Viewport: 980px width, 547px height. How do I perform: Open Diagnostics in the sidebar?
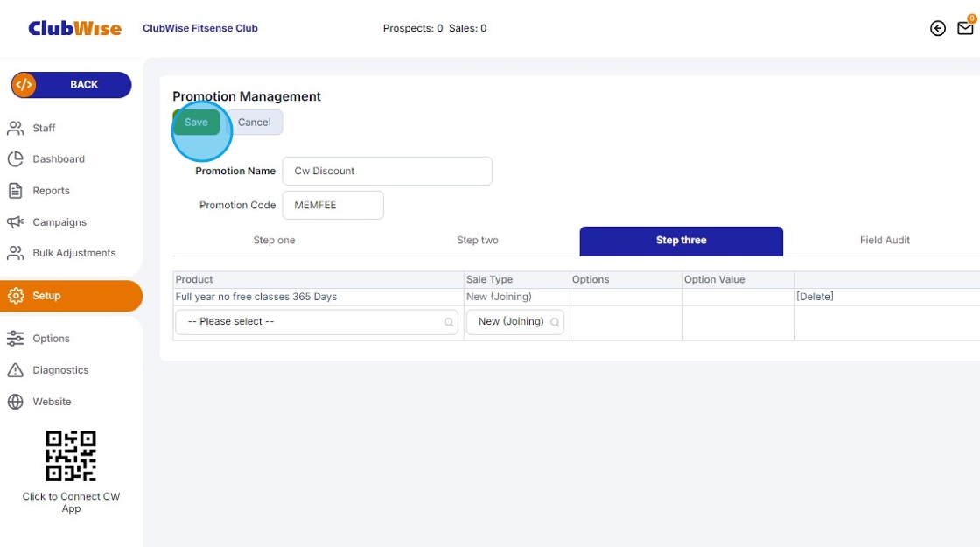[x=60, y=370]
